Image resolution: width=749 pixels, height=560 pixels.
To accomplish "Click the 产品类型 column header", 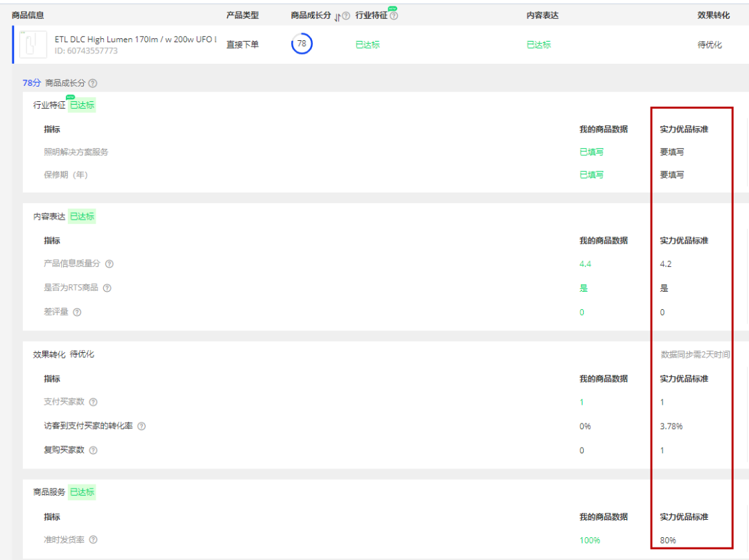I will pos(242,15).
